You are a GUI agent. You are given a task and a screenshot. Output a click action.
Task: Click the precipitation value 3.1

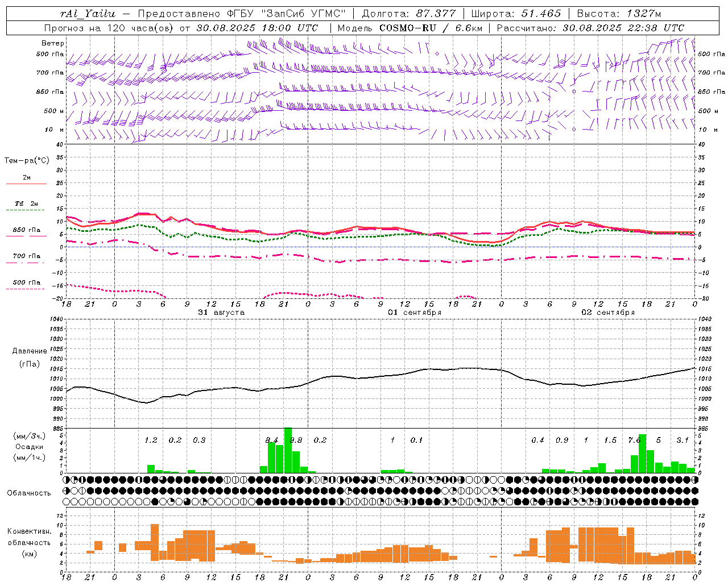pyautogui.click(x=682, y=440)
